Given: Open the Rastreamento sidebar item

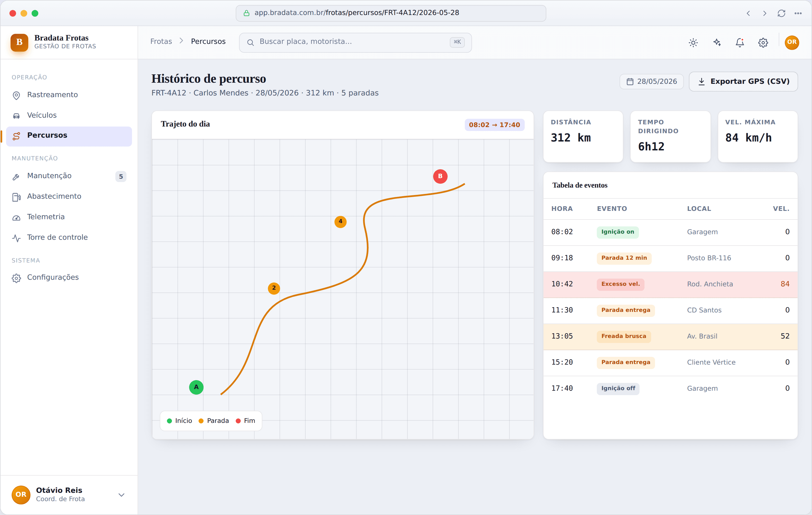Looking at the screenshot, I should pos(69,95).
